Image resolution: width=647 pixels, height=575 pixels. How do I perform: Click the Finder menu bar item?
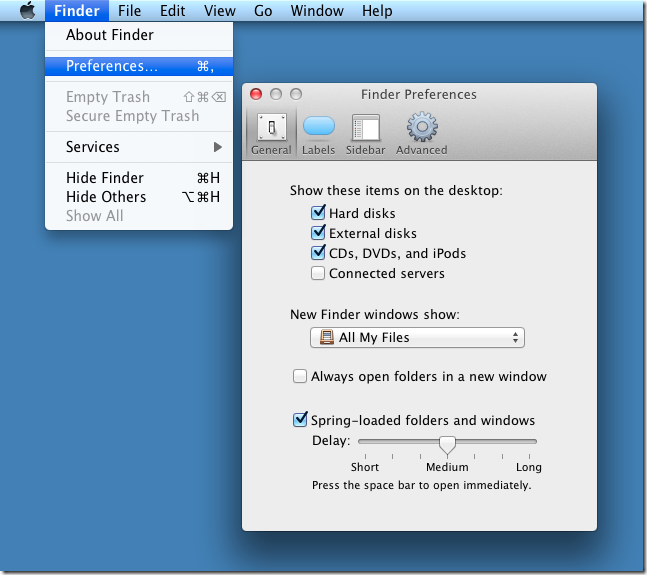coord(77,10)
